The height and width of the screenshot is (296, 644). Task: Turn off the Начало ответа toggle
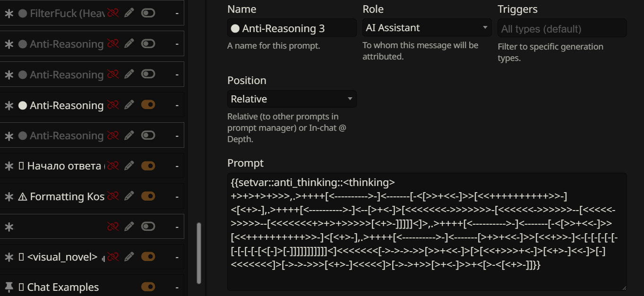coord(148,166)
